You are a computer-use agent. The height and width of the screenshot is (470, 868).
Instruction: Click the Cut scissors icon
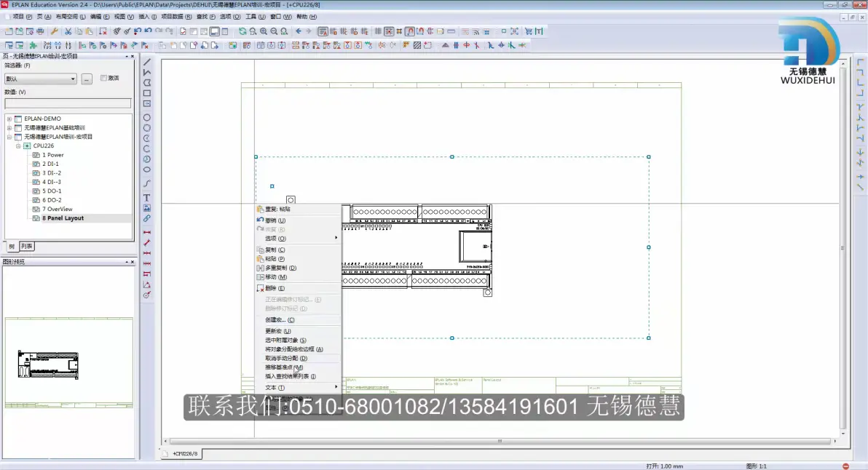[x=68, y=31]
